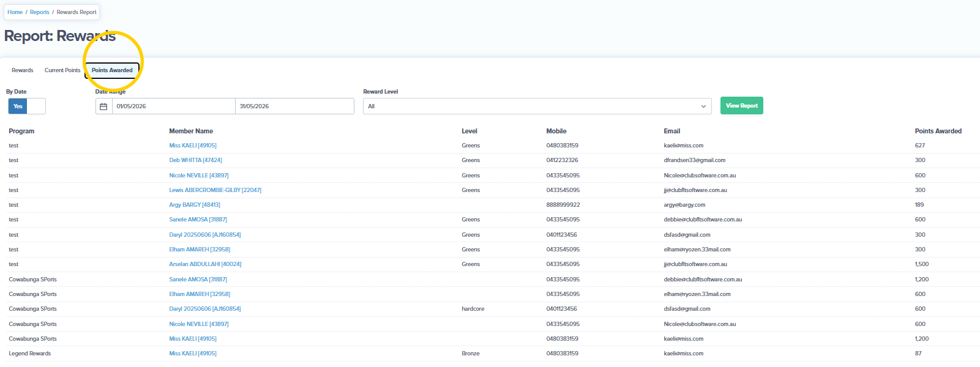Open member Deb WHITTA [47424]

(195, 160)
